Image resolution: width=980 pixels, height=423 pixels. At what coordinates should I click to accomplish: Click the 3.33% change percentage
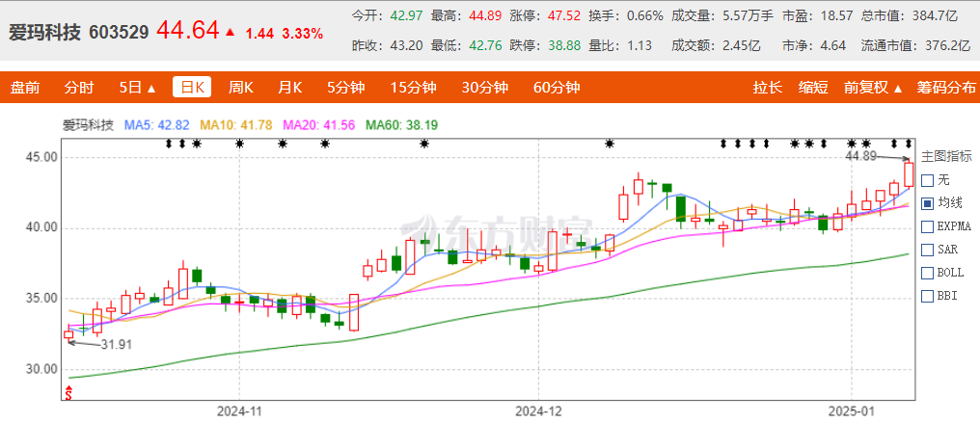pyautogui.click(x=303, y=35)
